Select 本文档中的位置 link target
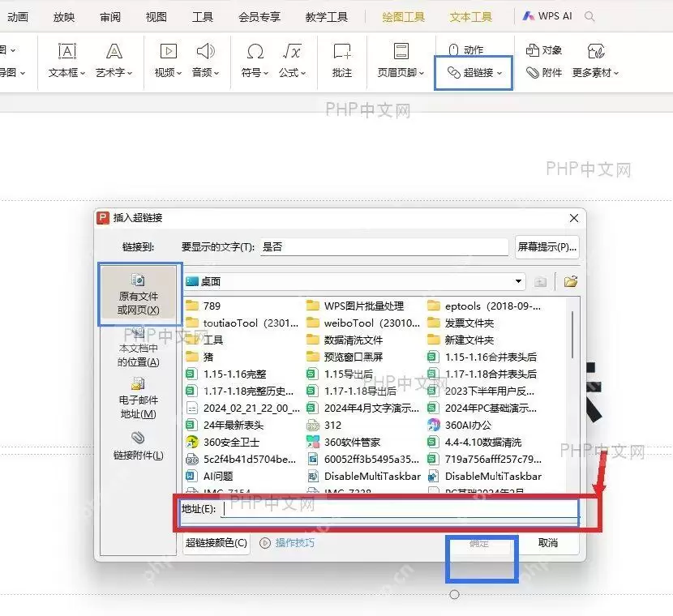The width and height of the screenshot is (673, 616). coord(138,348)
